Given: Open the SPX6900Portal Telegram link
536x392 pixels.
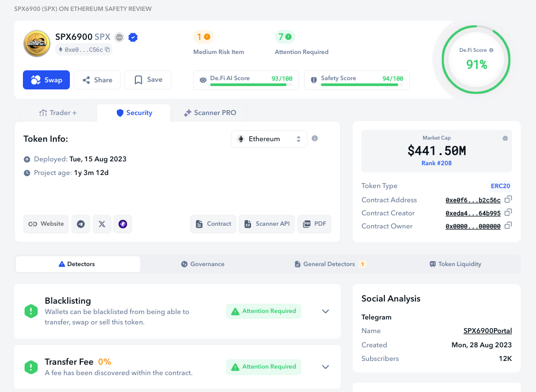Looking at the screenshot, I should coord(488,331).
